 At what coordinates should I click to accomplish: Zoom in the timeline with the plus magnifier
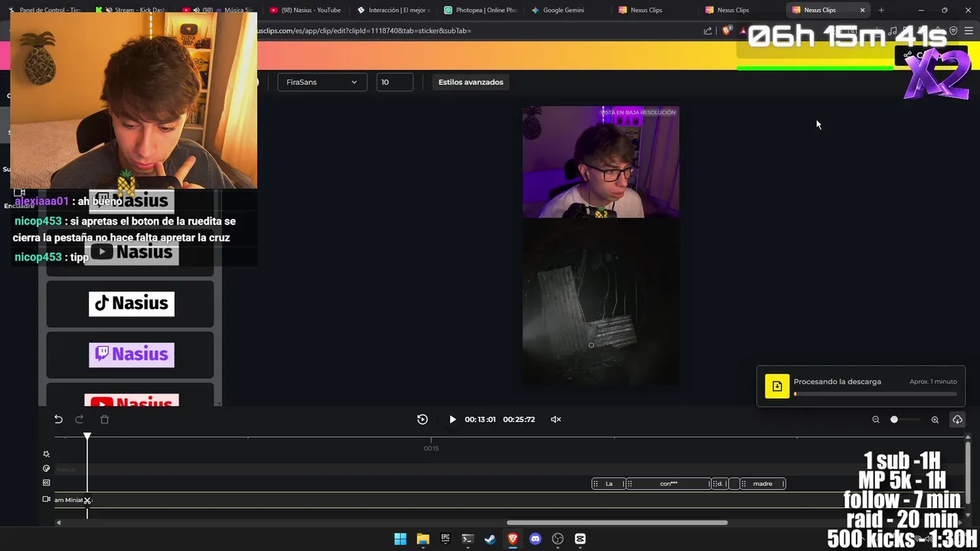(935, 419)
